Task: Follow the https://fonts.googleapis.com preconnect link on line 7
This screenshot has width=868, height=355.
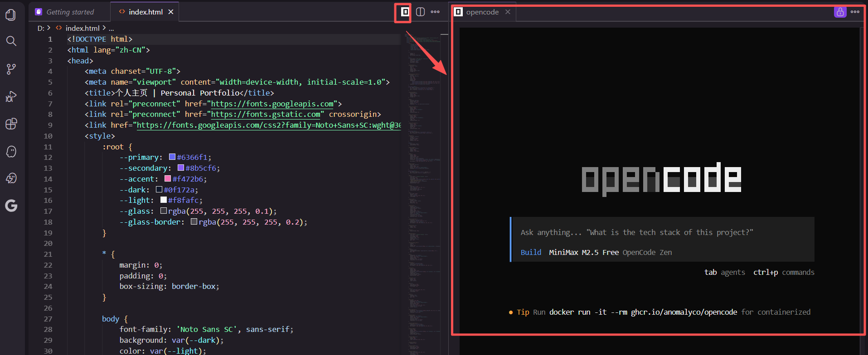Action: 272,104
